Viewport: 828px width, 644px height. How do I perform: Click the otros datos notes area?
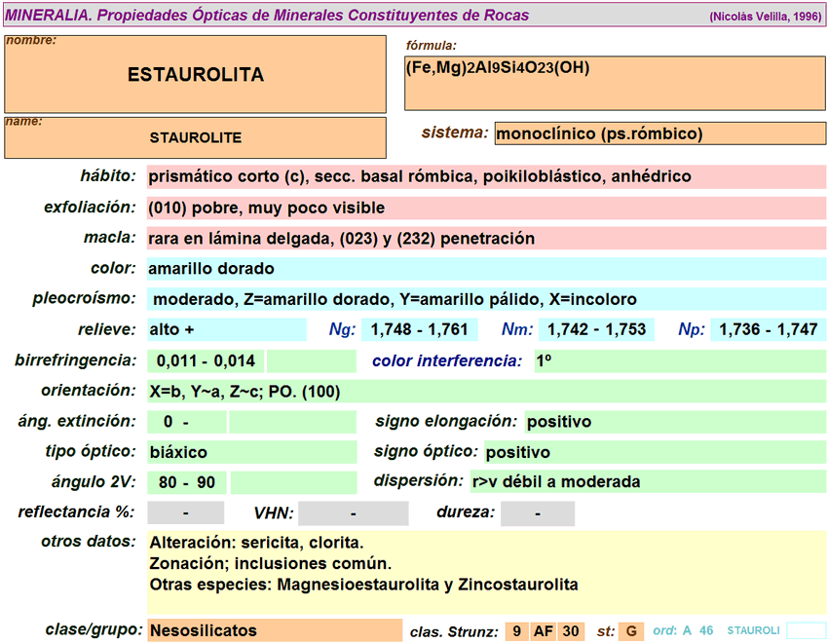pos(485,573)
